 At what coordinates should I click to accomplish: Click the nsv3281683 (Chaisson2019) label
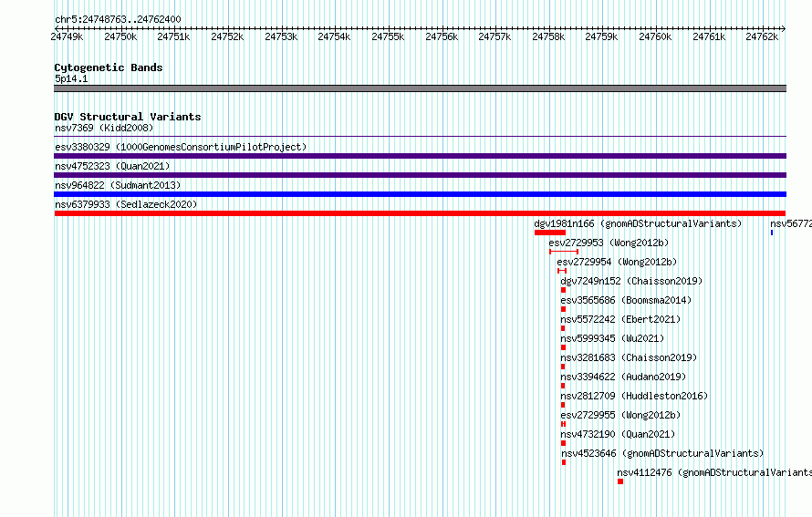[629, 357]
